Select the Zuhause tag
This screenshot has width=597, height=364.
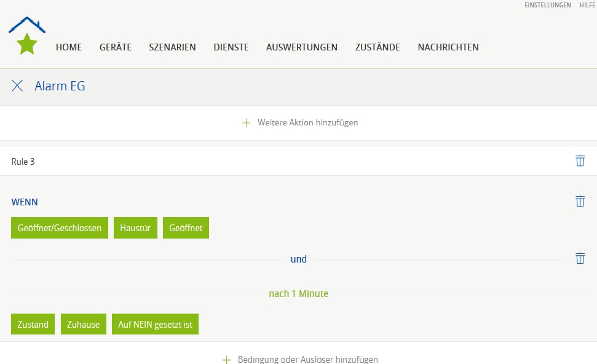click(x=84, y=324)
